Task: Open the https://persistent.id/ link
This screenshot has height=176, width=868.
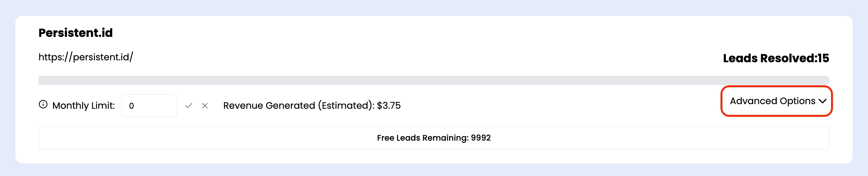Action: pyautogui.click(x=85, y=57)
